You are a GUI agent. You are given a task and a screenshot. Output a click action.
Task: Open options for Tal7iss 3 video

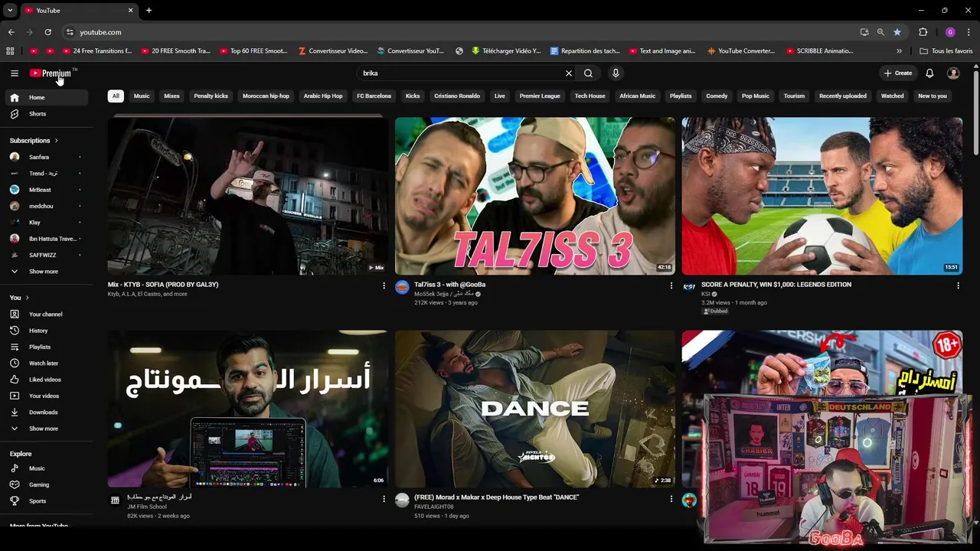671,285
